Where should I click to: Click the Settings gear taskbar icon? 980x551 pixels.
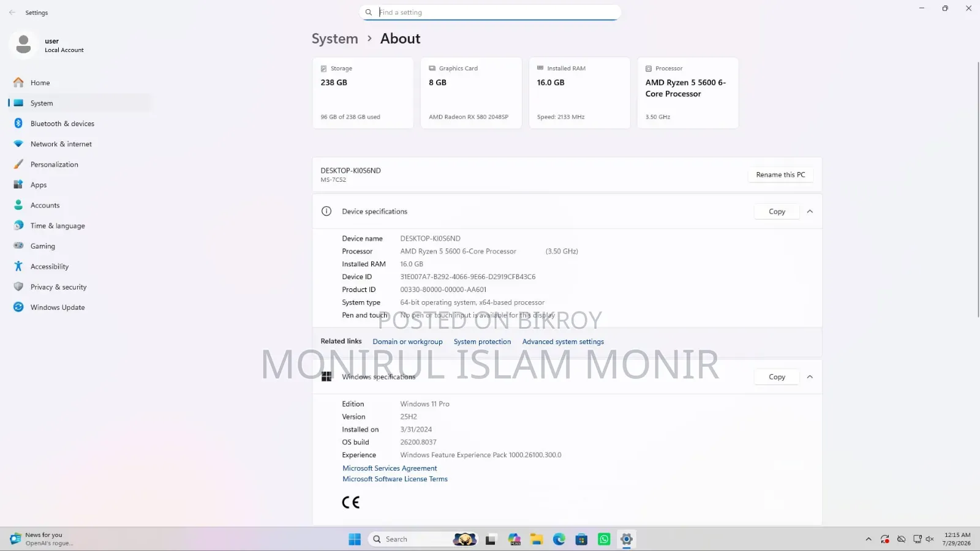pyautogui.click(x=626, y=539)
